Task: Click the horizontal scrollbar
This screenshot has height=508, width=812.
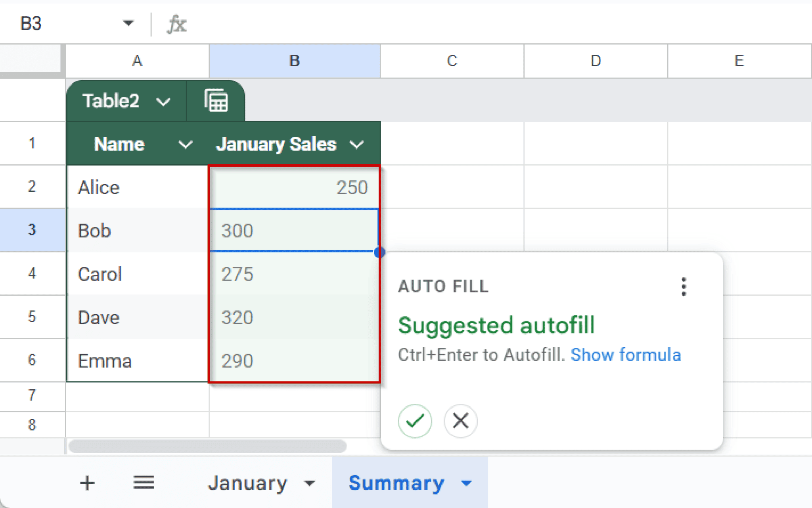Action: pos(207,446)
